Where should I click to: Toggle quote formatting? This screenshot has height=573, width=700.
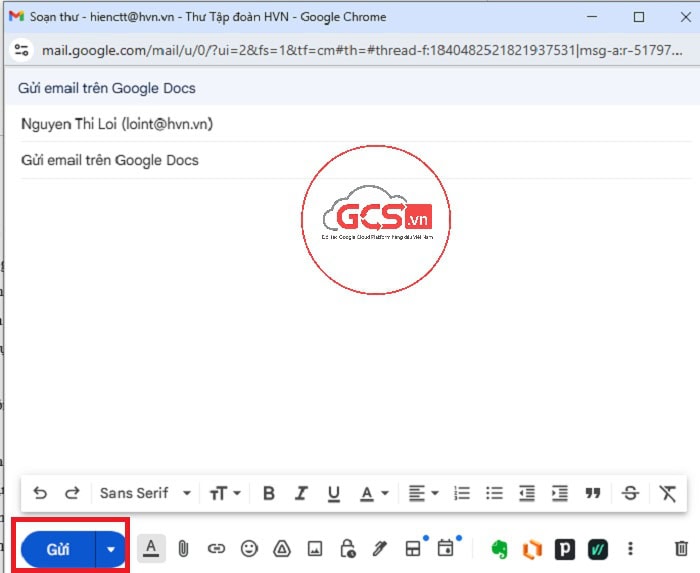(592, 493)
